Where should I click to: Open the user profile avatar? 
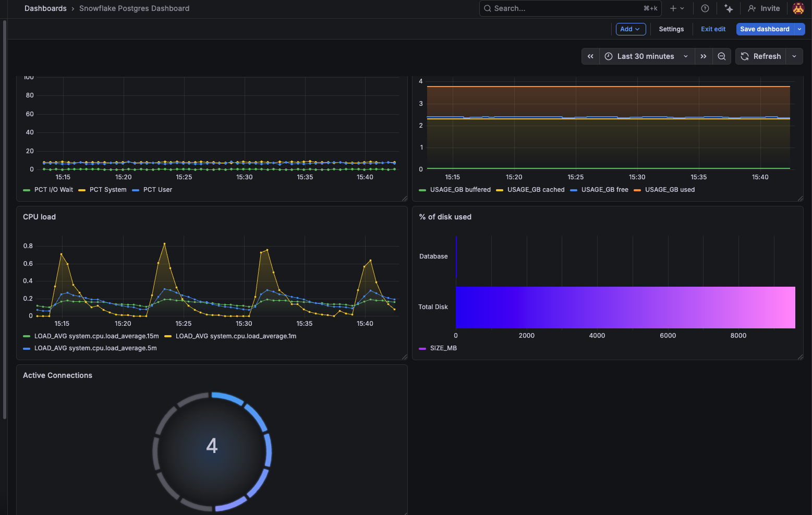[x=798, y=8]
